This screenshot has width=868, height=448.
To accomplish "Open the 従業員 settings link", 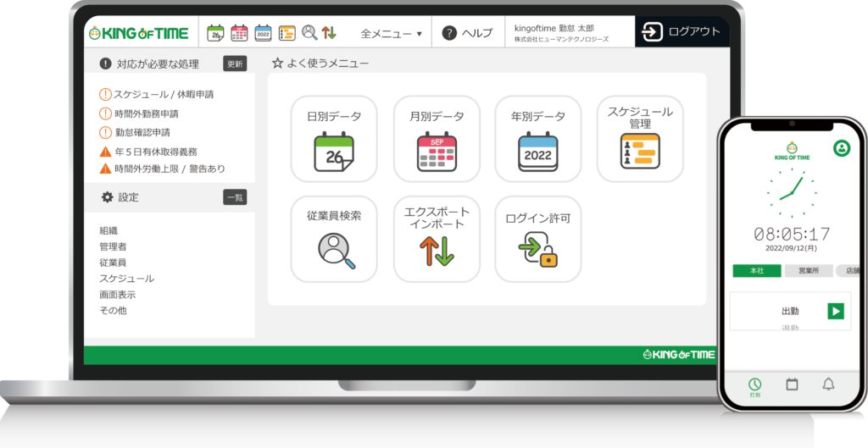I will tap(113, 263).
